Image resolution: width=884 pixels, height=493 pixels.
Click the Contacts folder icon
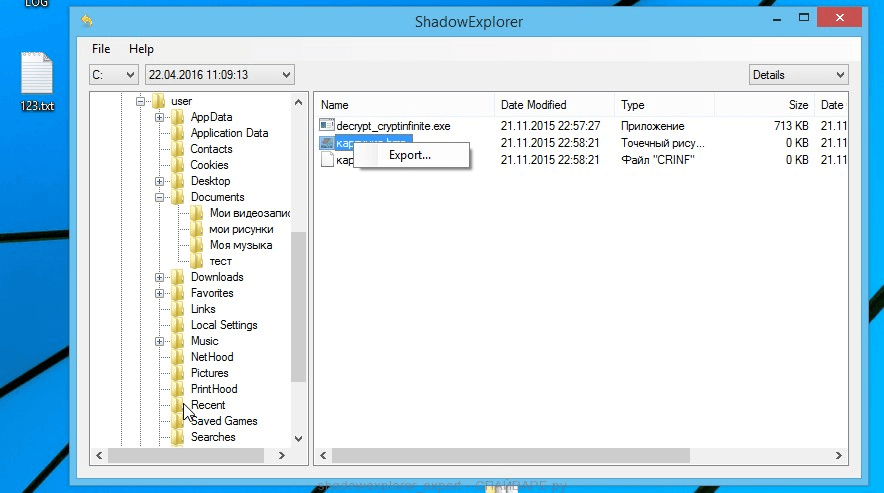[178, 149]
